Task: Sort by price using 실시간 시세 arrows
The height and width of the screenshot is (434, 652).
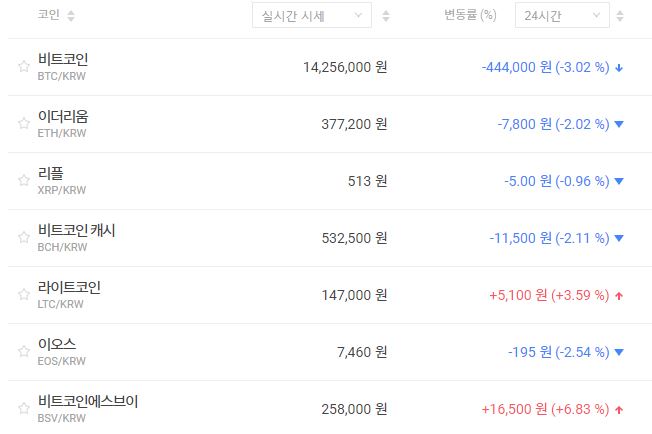Action: click(386, 16)
